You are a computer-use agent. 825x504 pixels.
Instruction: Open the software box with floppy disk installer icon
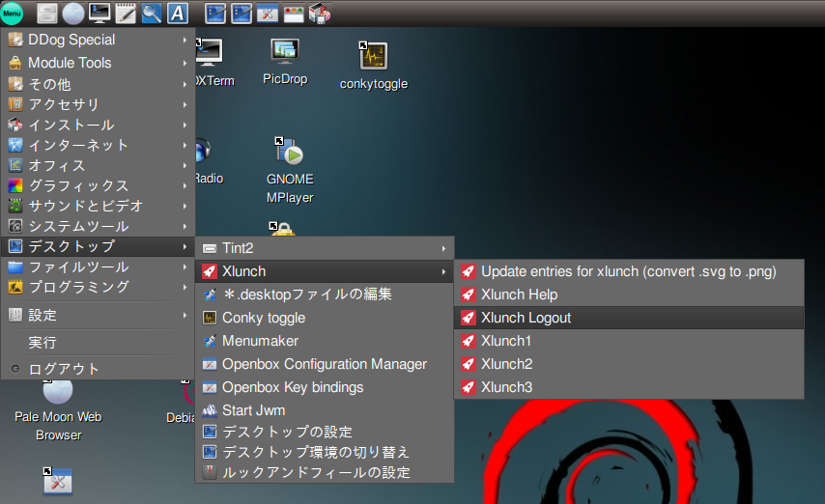tap(320, 14)
